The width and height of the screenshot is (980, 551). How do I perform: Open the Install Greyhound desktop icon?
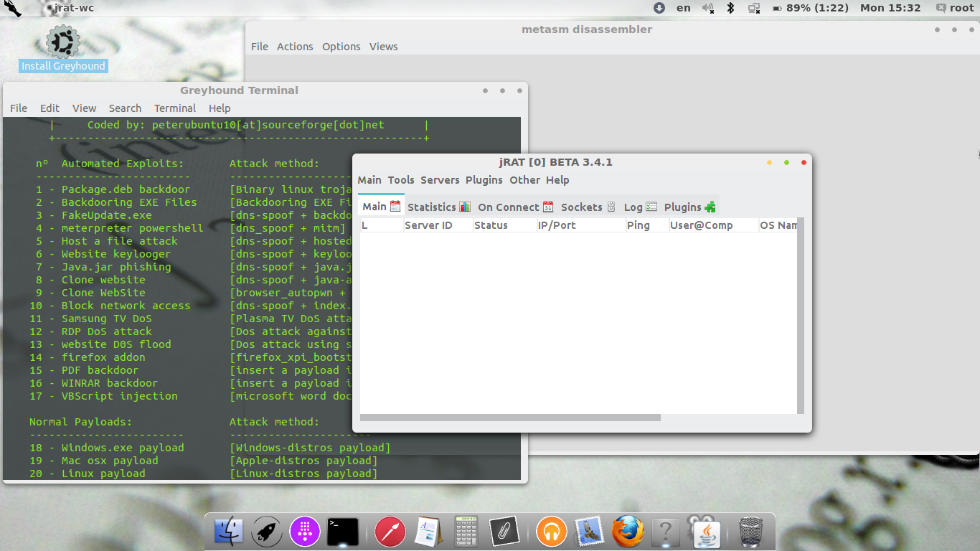click(x=63, y=49)
